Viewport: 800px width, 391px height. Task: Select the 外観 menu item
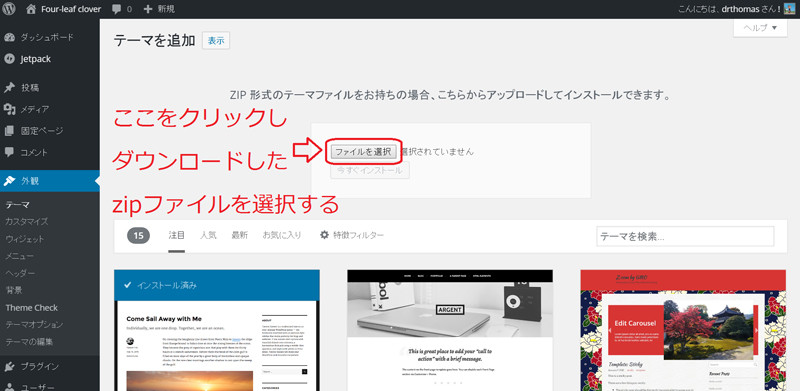50,181
